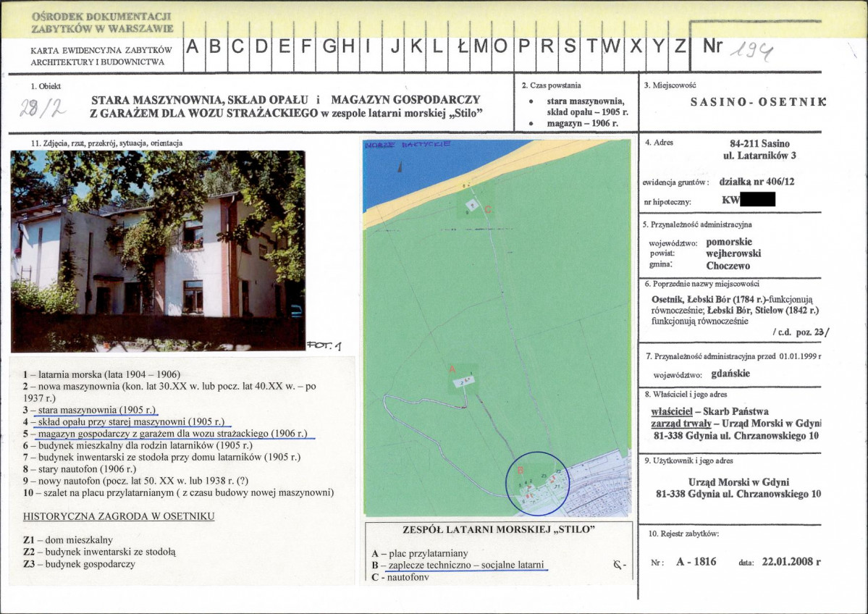This screenshot has width=868, height=614.
Task: Click underlined zaplecze techniczno – socjalne latarni
Action: (x=466, y=565)
